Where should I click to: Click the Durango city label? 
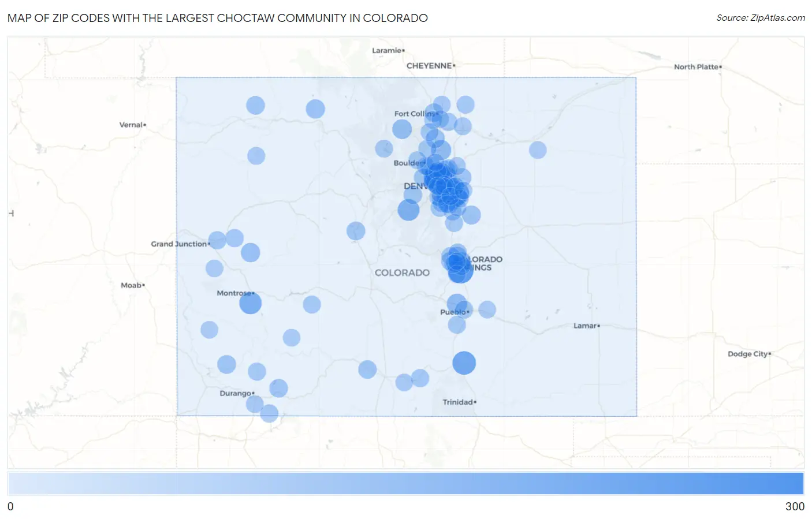[237, 393]
